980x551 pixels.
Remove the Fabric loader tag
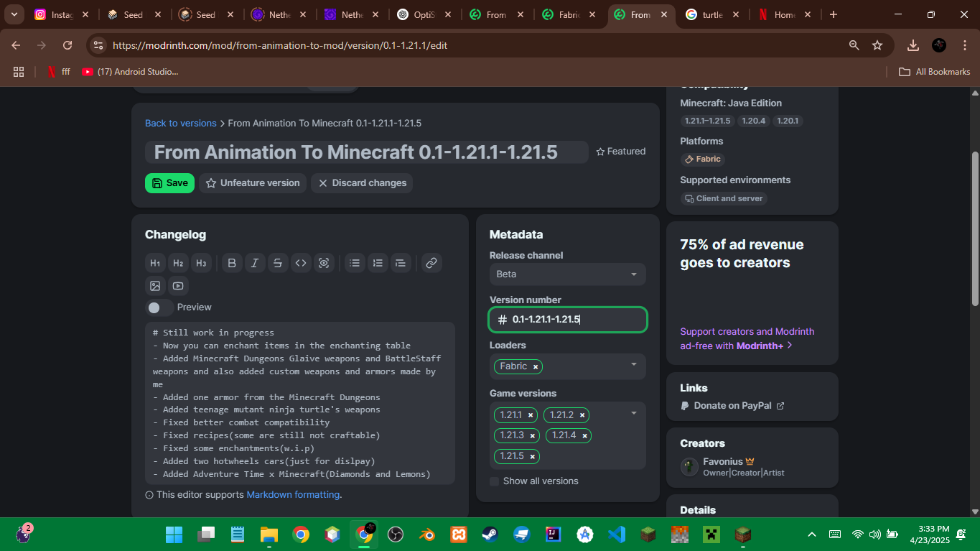coord(536,366)
